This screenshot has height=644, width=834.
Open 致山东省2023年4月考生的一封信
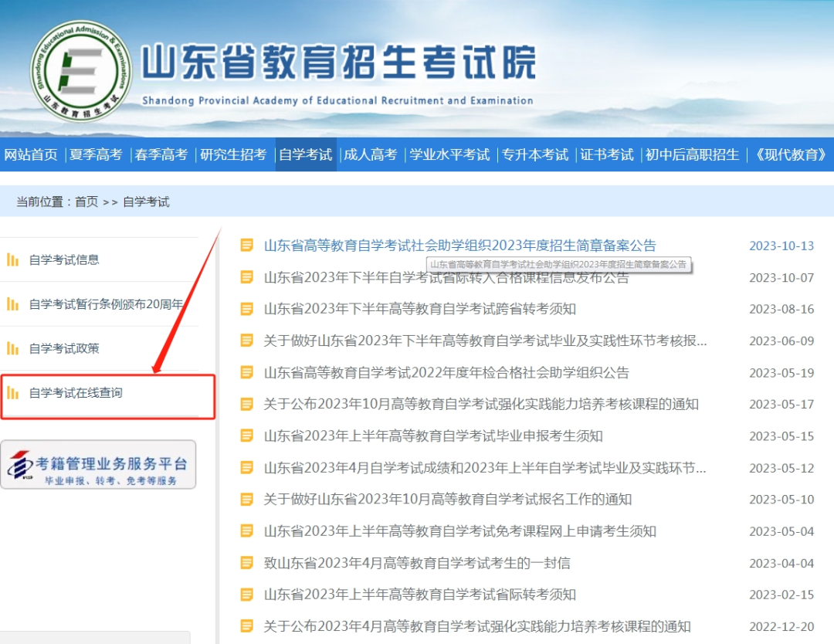tap(417, 563)
